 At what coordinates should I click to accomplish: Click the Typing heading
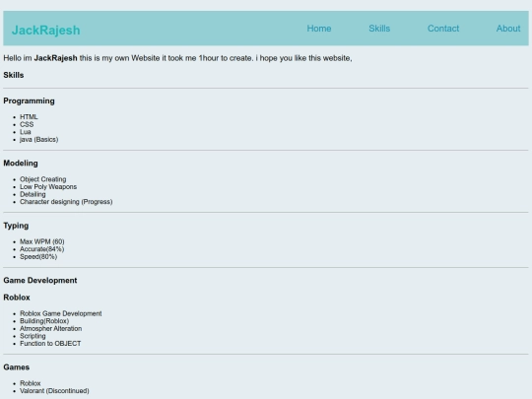[16, 226]
